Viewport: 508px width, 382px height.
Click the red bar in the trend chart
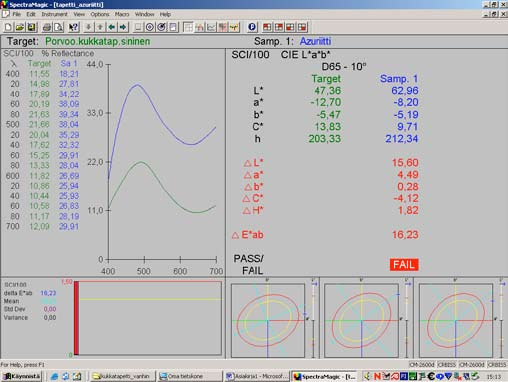pyautogui.click(x=76, y=318)
